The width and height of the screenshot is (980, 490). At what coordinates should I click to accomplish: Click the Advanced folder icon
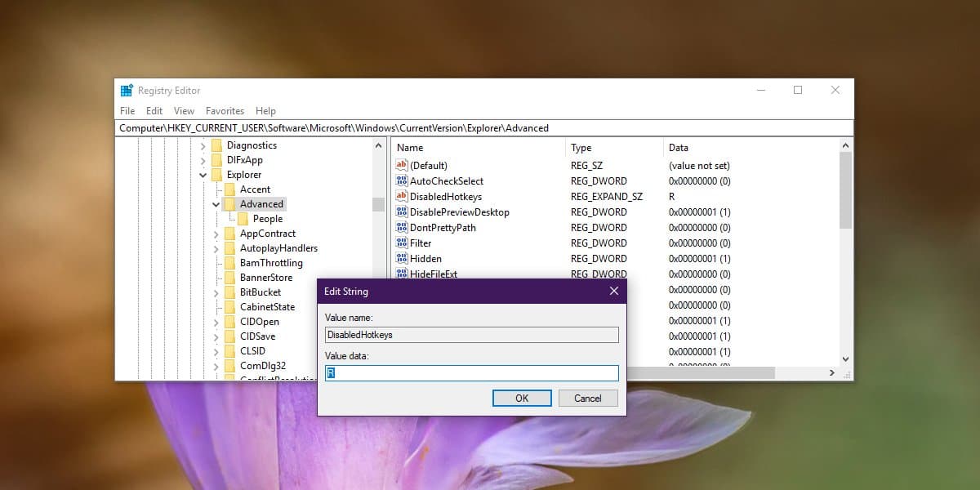click(229, 204)
